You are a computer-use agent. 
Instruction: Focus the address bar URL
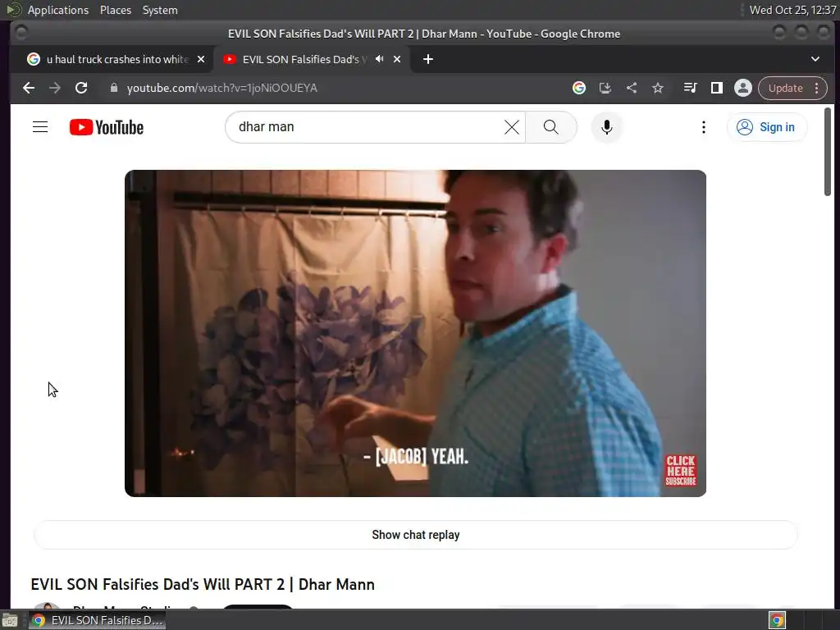tap(222, 88)
